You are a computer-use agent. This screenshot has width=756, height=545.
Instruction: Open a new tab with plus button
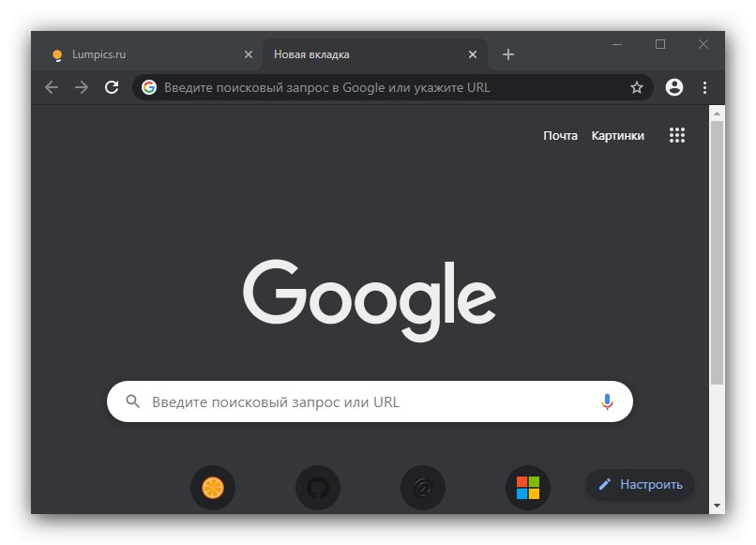(x=508, y=54)
